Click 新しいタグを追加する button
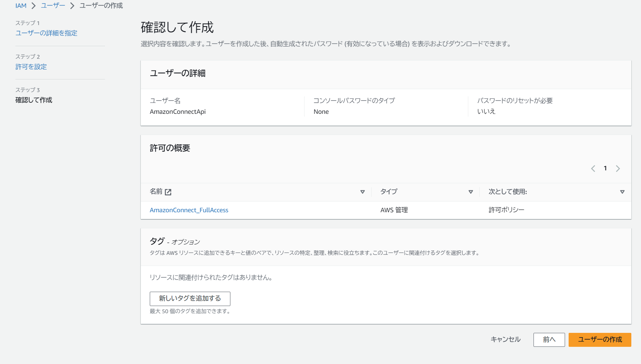Screen dimensions: 641x364 [x=190, y=299]
